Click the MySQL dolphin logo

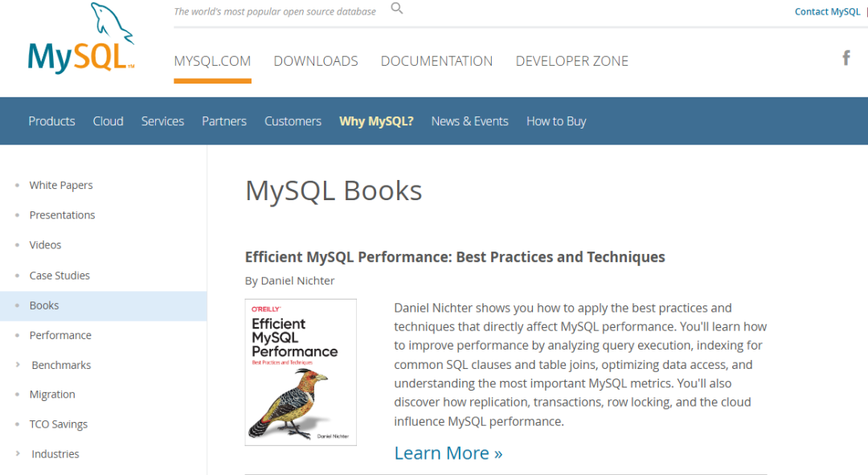tap(80, 40)
